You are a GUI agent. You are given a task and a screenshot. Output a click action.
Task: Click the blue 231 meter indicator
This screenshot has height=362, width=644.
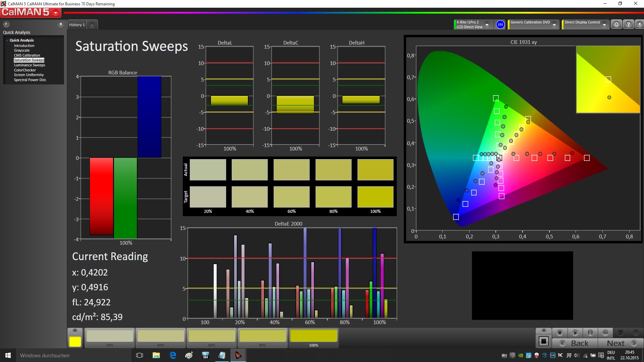[500, 24]
